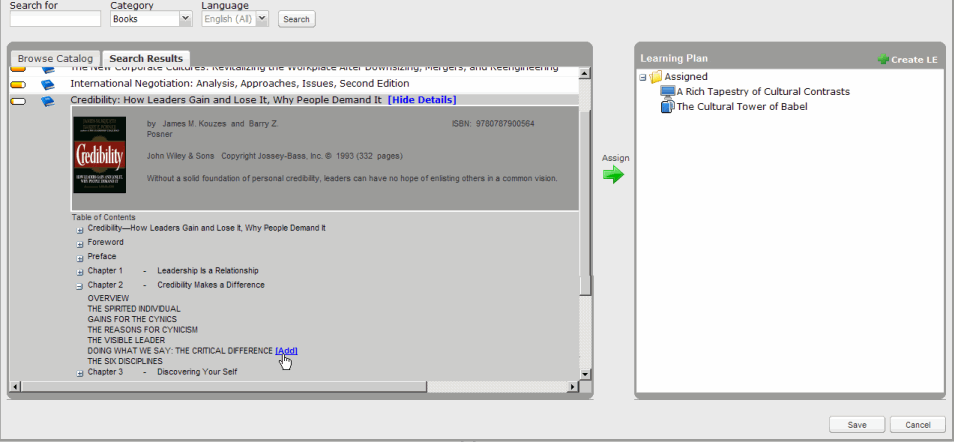Click the green plus Create LE icon

click(x=883, y=60)
